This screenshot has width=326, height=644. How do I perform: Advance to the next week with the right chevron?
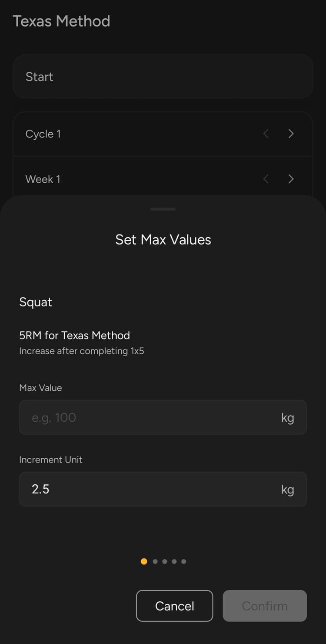291,179
